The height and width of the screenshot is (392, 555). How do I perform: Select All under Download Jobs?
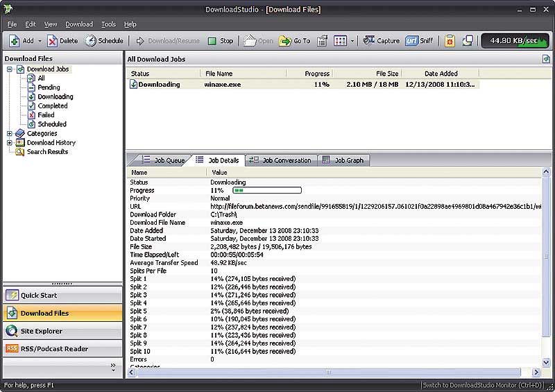click(41, 78)
